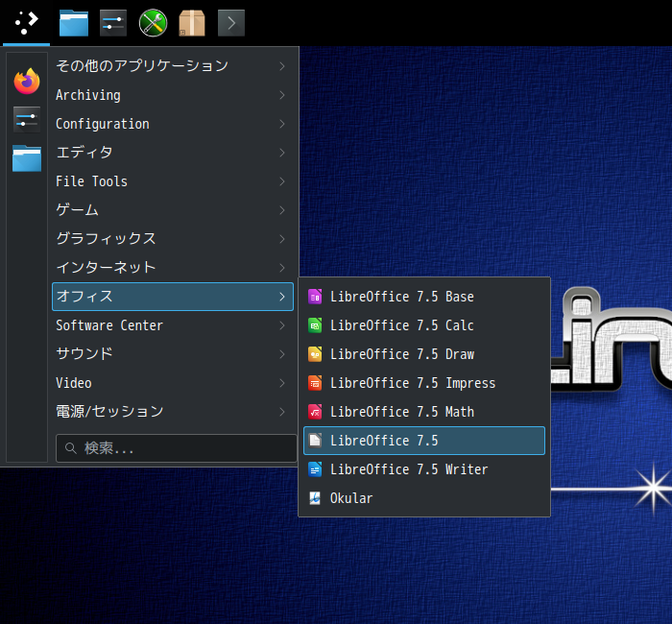Open the Configuration category

click(x=172, y=124)
